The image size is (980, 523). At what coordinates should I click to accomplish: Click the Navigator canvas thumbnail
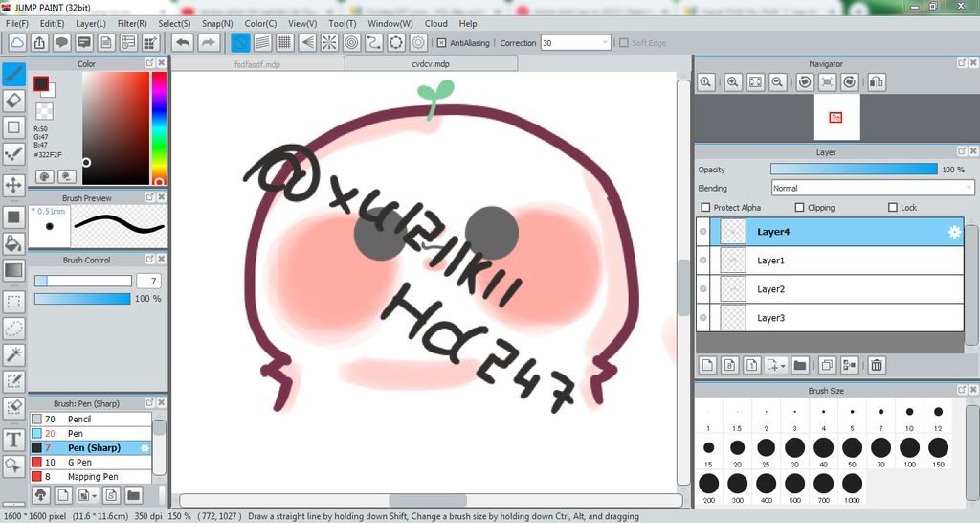coord(836,117)
